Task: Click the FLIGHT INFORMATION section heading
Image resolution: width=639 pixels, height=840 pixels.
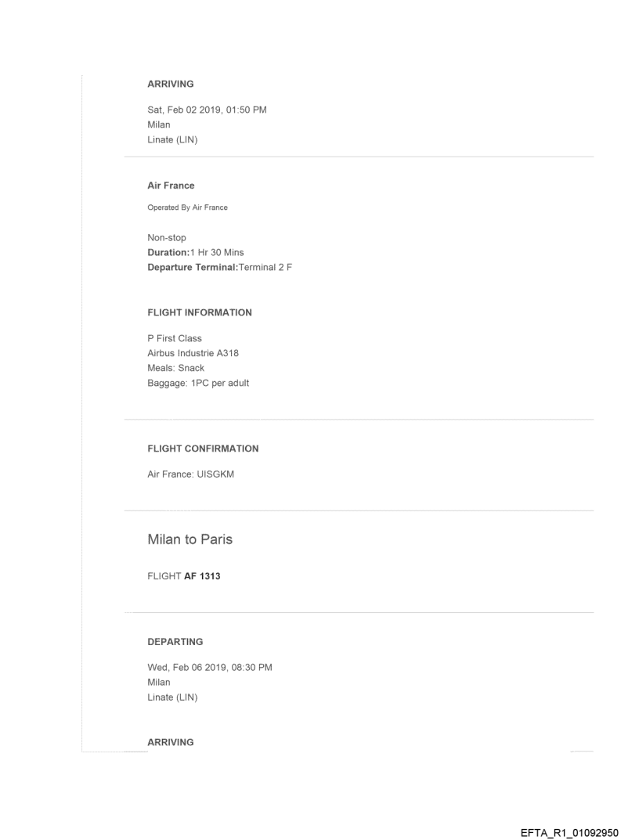Action: 200,312
